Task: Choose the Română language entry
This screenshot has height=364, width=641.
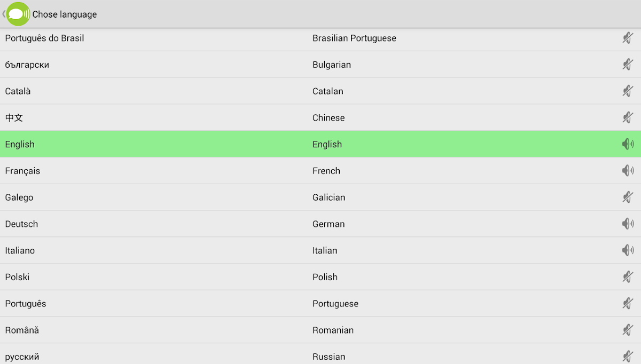Action: click(x=22, y=330)
